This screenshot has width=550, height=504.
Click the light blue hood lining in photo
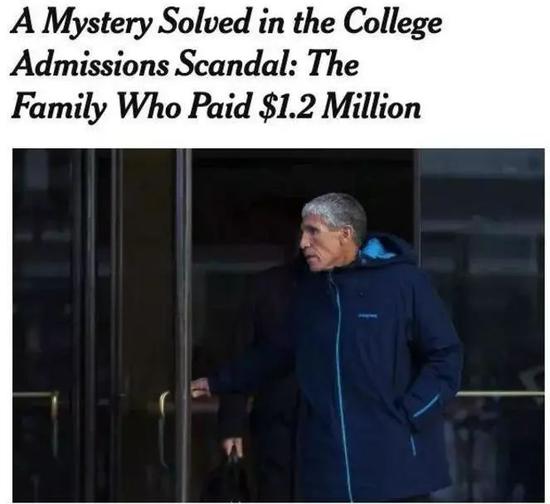click(x=375, y=250)
